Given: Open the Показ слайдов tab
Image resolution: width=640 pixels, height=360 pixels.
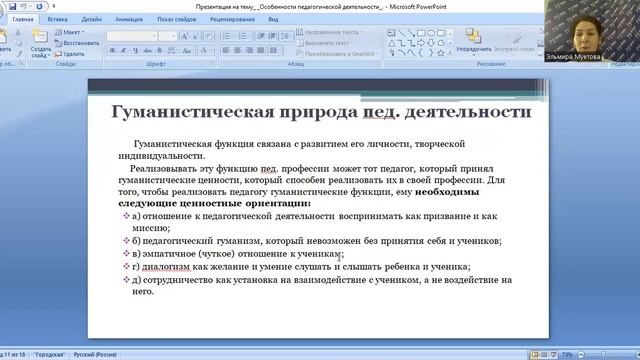Looking at the screenshot, I should coord(177,19).
